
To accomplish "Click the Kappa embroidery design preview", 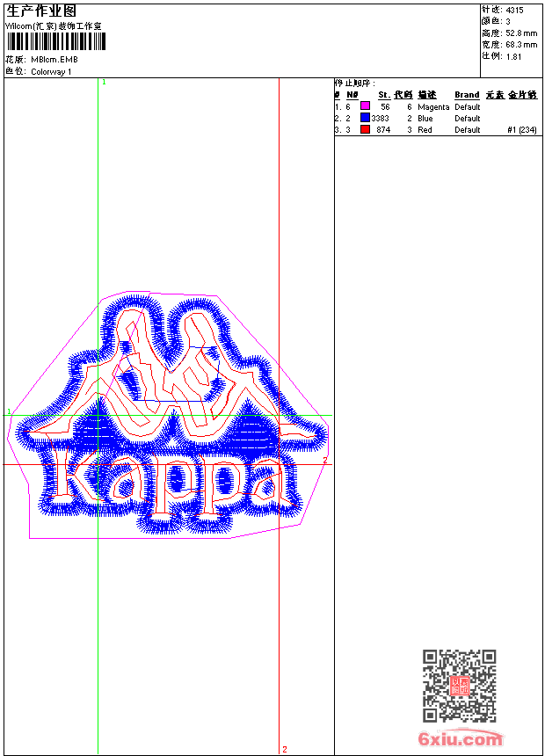I will [168, 415].
